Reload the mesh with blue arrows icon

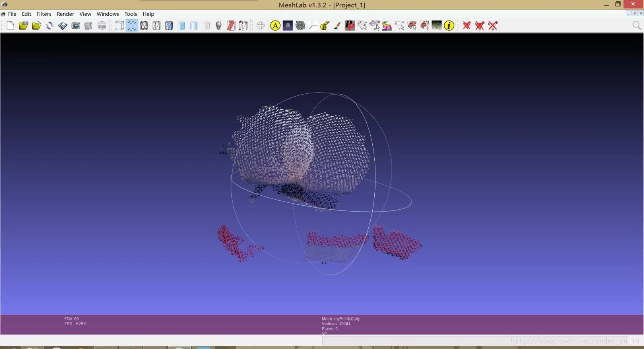pos(50,26)
